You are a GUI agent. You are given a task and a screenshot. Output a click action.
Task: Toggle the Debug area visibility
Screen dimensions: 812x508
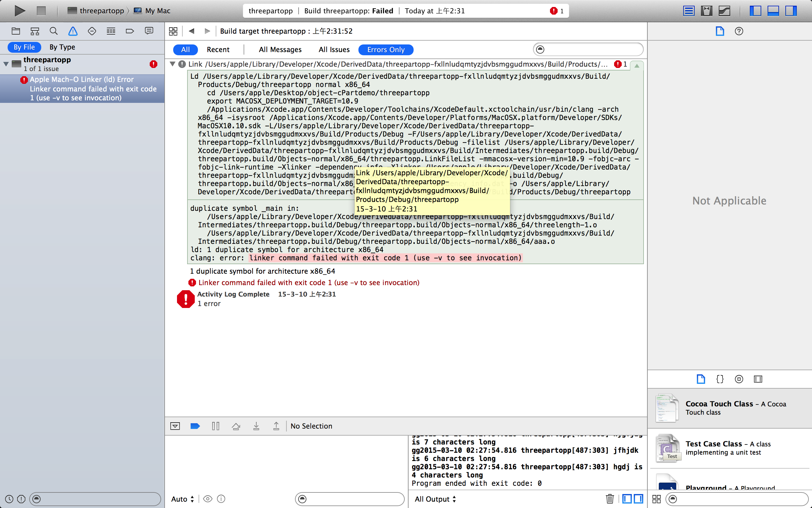(773, 11)
